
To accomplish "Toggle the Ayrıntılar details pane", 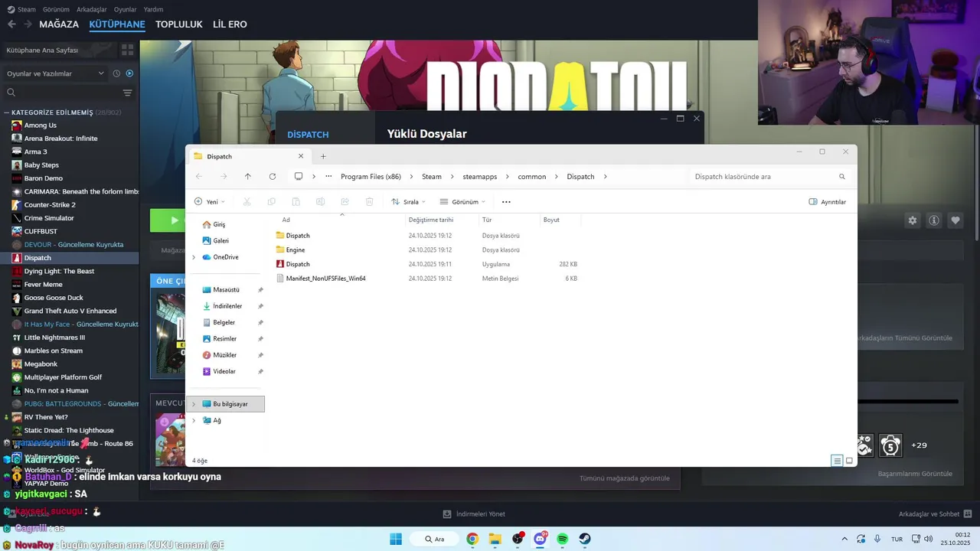I will pos(828,202).
